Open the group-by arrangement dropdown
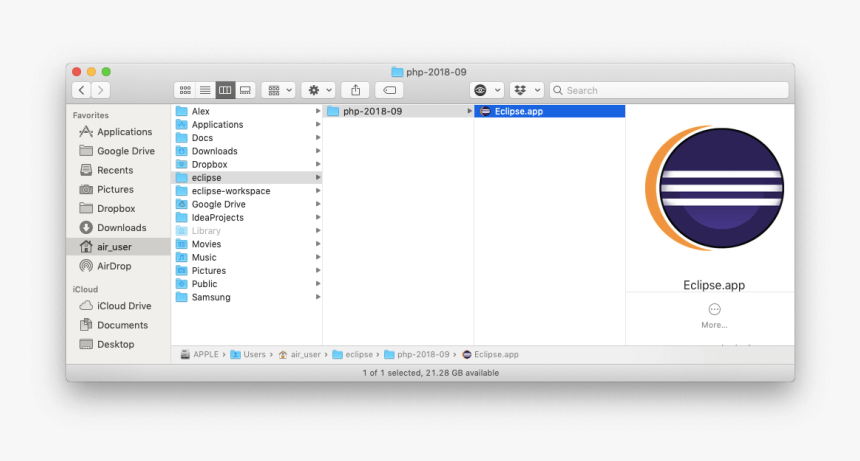The width and height of the screenshot is (860, 461). tap(279, 90)
